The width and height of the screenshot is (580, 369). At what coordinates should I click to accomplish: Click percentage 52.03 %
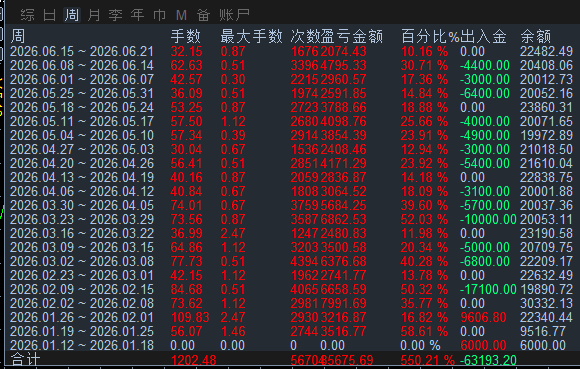[x=424, y=219]
